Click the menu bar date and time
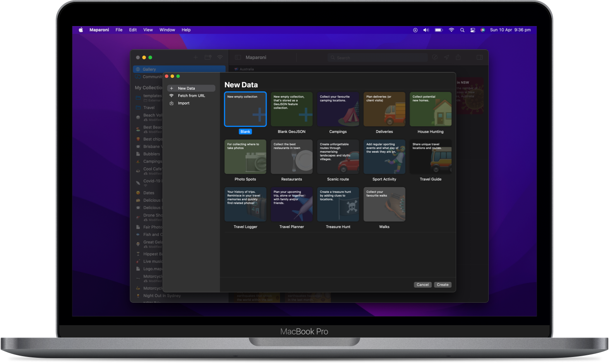This screenshot has width=609, height=364. point(510,30)
